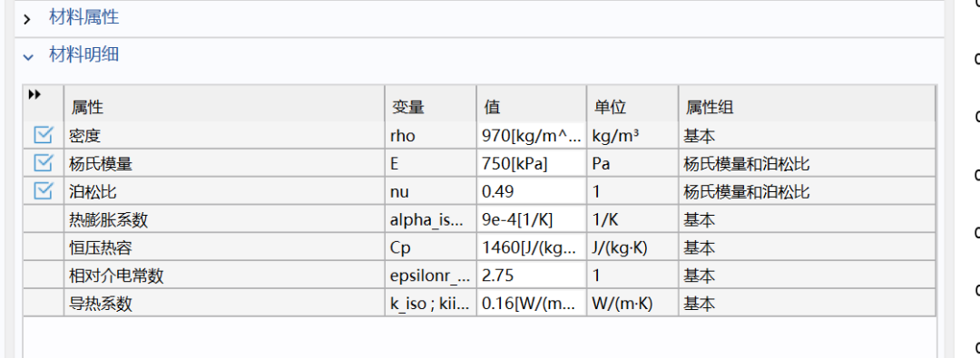Click the 材料明细 section title
980x358 pixels.
[x=83, y=55]
